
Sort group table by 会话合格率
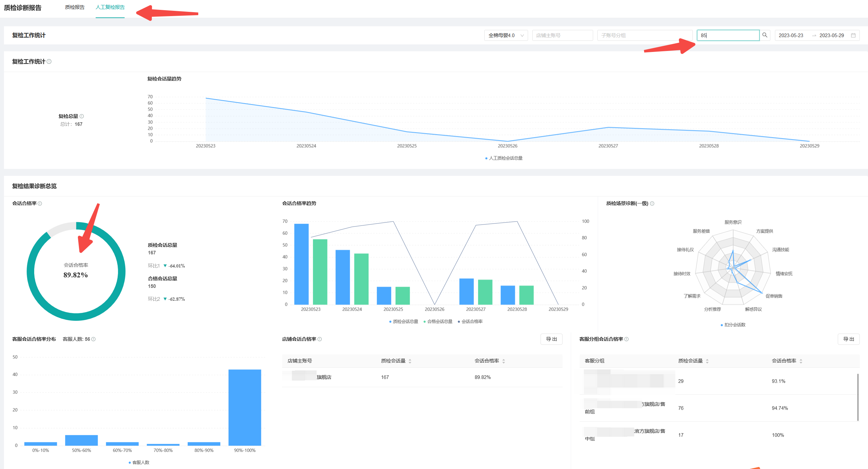[x=801, y=361]
